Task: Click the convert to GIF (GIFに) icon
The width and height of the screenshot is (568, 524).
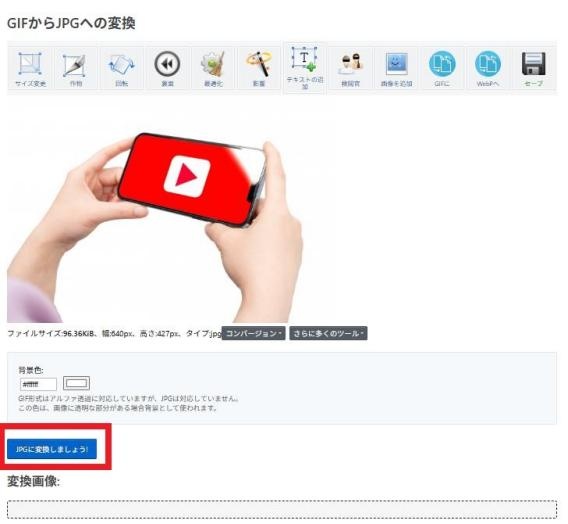Action: pos(442,68)
